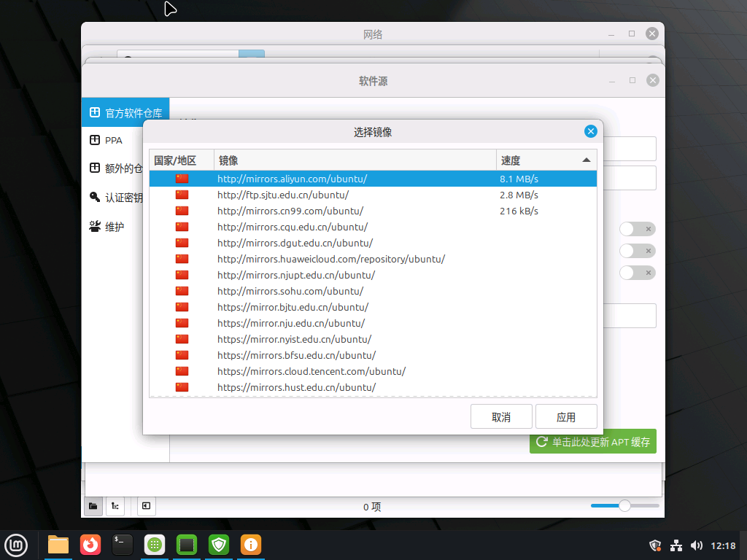Hide the file manager sidebar
This screenshot has height=560, width=747.
click(x=146, y=506)
